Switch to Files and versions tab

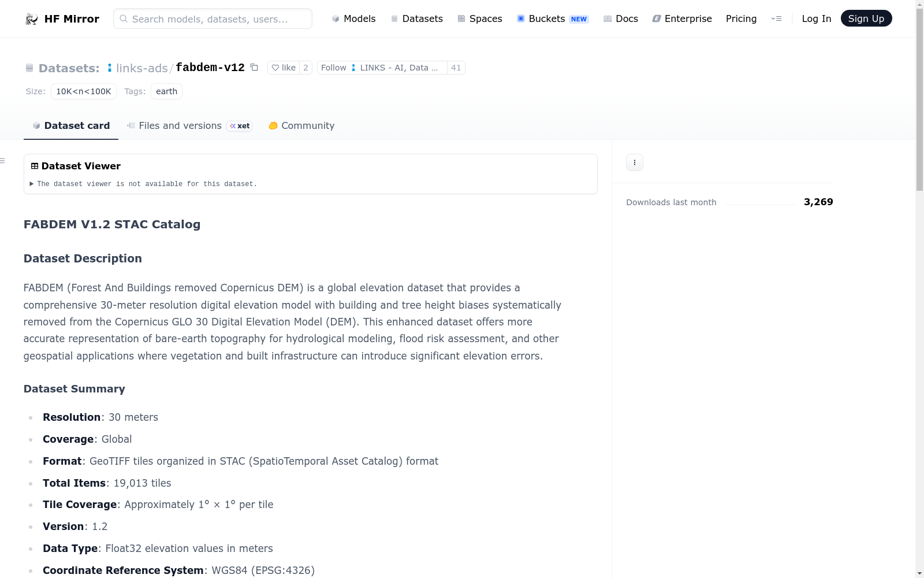pos(189,126)
